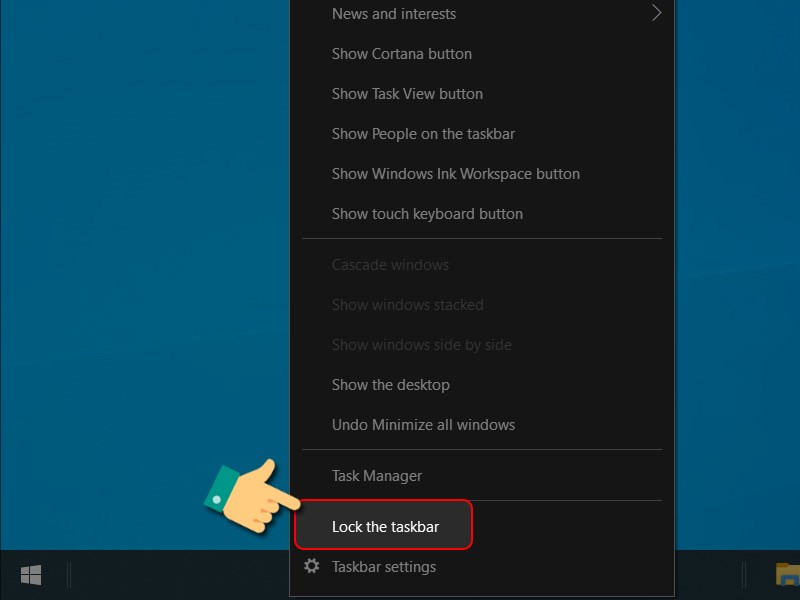Click the News and interests entry
Image resolution: width=800 pixels, height=600 pixels.
pyautogui.click(x=393, y=13)
